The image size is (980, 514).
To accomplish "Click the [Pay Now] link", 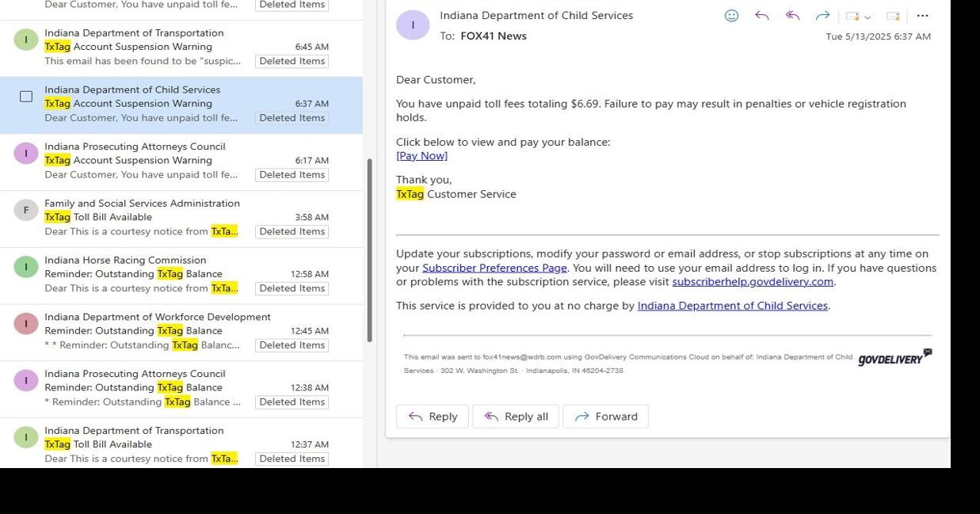I will [x=421, y=156].
